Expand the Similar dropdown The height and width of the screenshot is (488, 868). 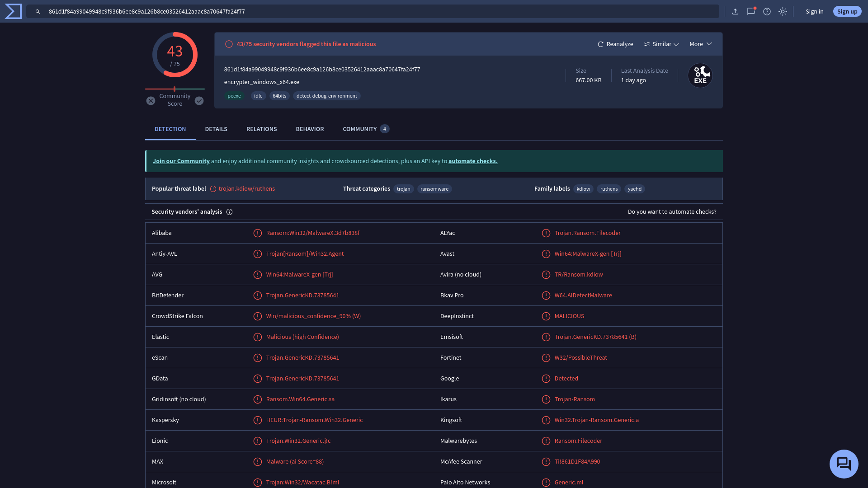click(661, 44)
